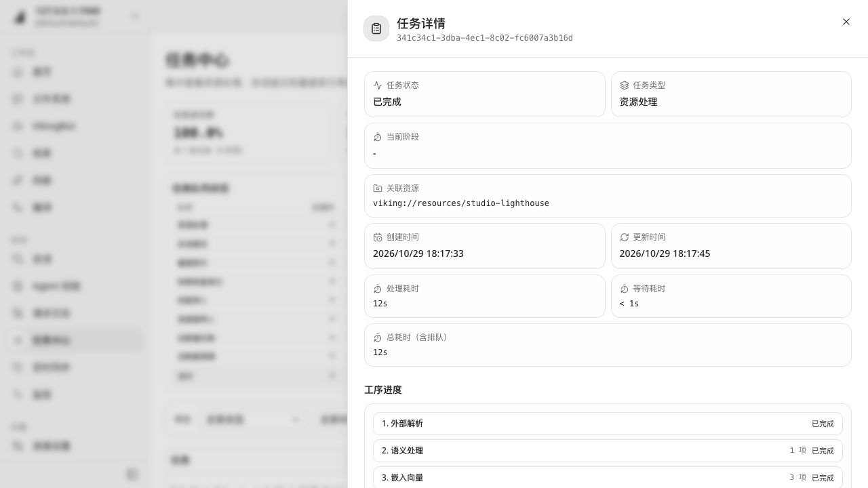Click the creation time 2026/10/29 18:17:33
Viewport: 868px width, 488px height.
pyautogui.click(x=418, y=253)
